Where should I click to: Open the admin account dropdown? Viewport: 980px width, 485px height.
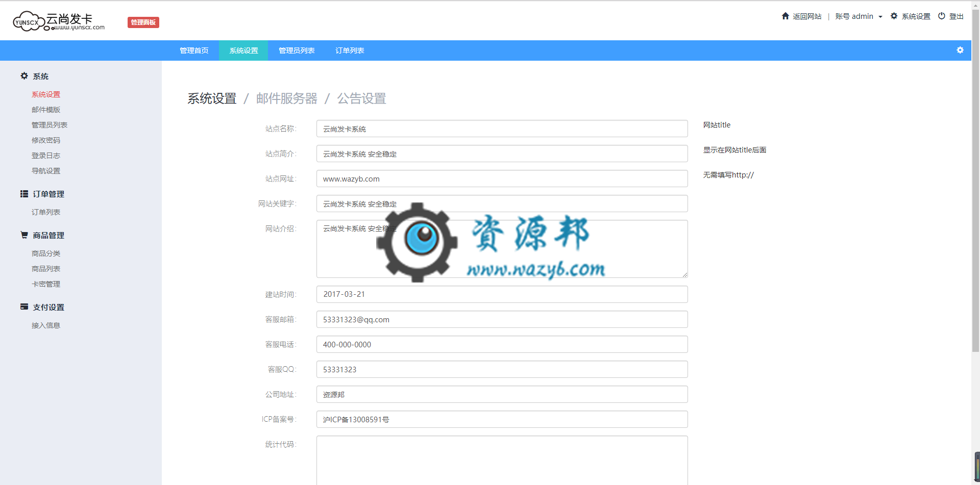860,16
